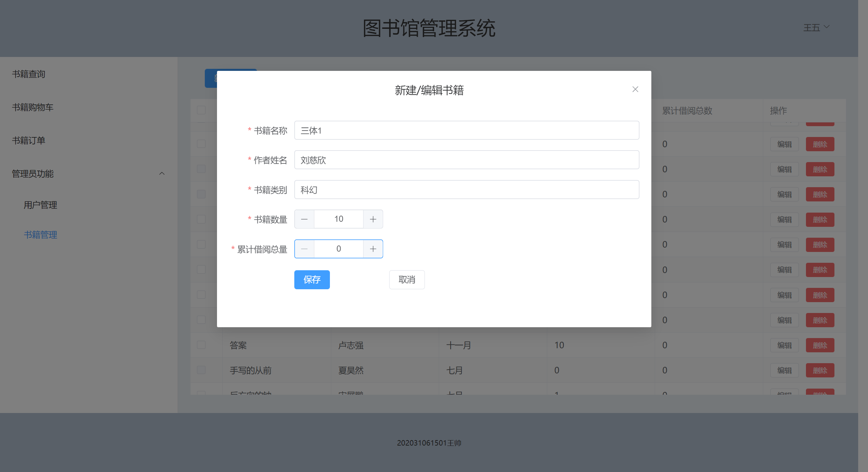
Task: Close the 新建/编辑书籍 dialog with the X icon
Action: [635, 89]
